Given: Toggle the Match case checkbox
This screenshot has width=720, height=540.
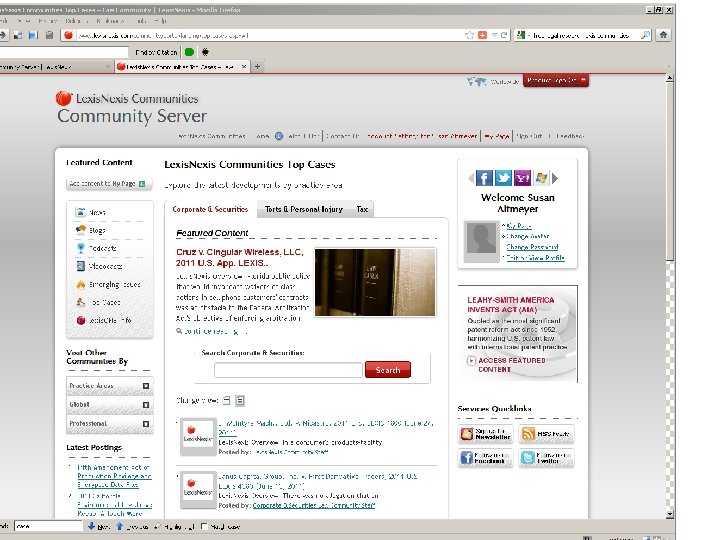Looking at the screenshot, I should [x=205, y=526].
